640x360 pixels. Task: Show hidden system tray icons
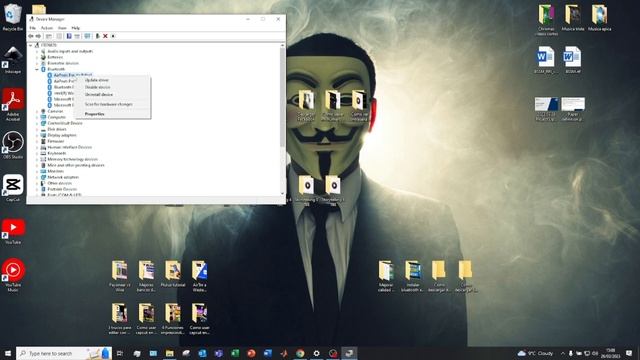tap(562, 353)
